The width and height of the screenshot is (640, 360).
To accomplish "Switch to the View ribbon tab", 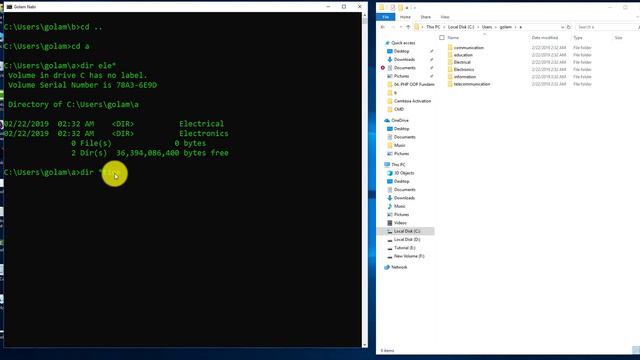I will [x=445, y=17].
